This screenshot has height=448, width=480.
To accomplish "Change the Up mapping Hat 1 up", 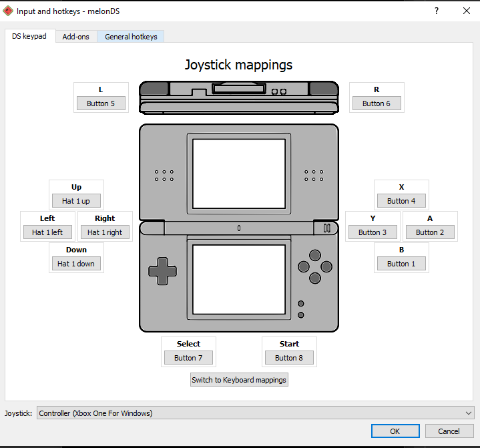I will (76, 201).
